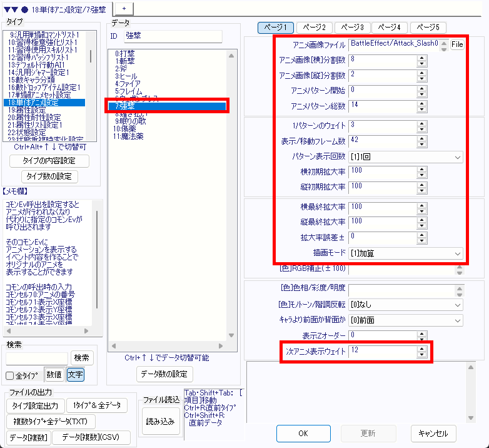Add a new tab with the + button

point(123,6)
